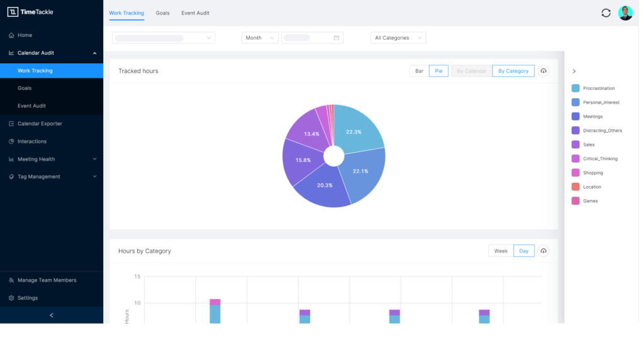
Task: Download the Tracked hours chart
Action: pyautogui.click(x=543, y=71)
